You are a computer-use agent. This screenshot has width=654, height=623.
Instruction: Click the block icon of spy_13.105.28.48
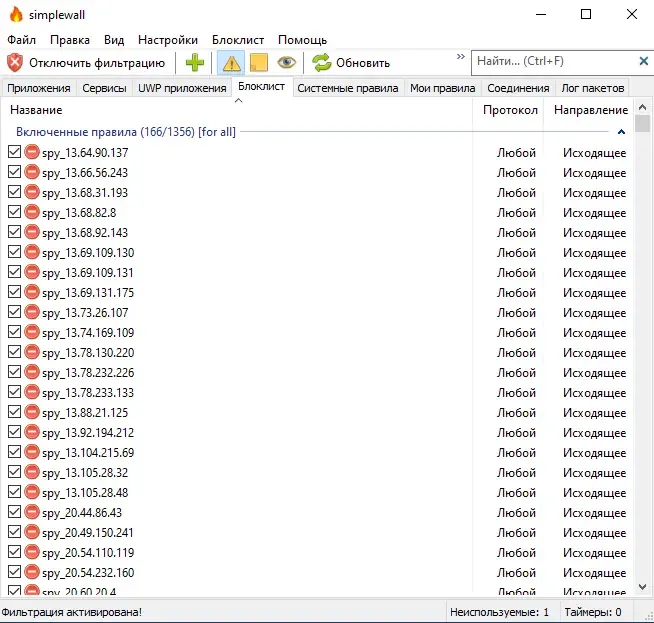[32, 492]
